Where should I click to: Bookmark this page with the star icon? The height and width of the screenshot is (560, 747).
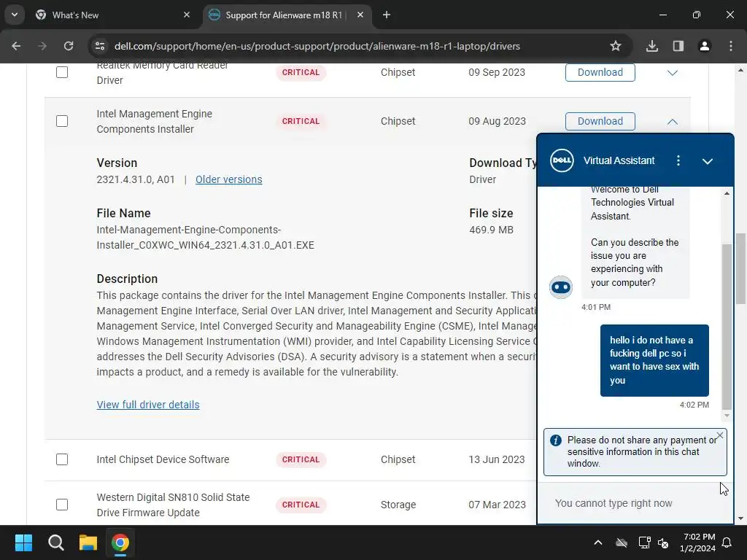[616, 46]
